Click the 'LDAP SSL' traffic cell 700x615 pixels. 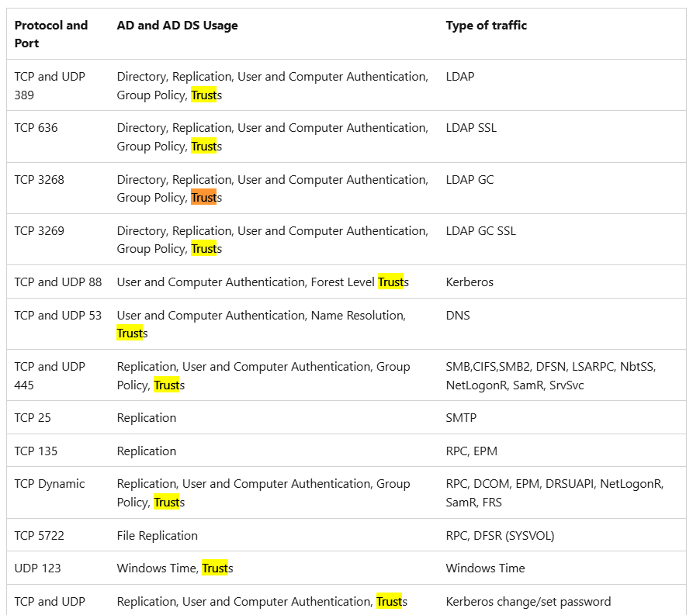click(471, 128)
